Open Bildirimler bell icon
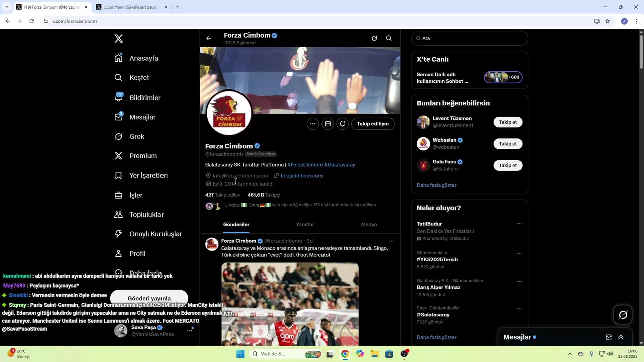644x362 pixels. tap(119, 97)
